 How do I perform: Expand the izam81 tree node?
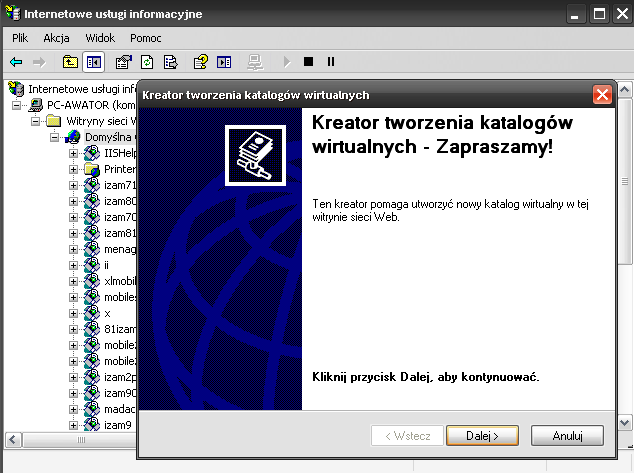pos(73,233)
